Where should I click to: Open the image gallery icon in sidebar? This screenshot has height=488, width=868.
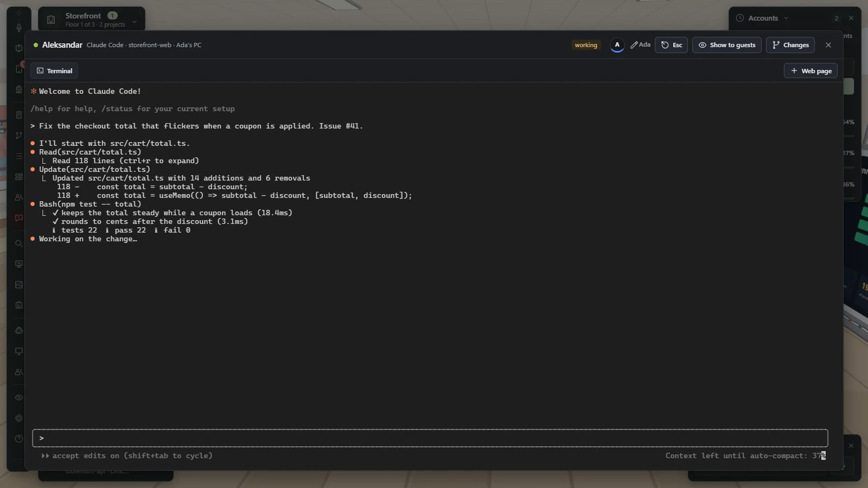(19, 285)
